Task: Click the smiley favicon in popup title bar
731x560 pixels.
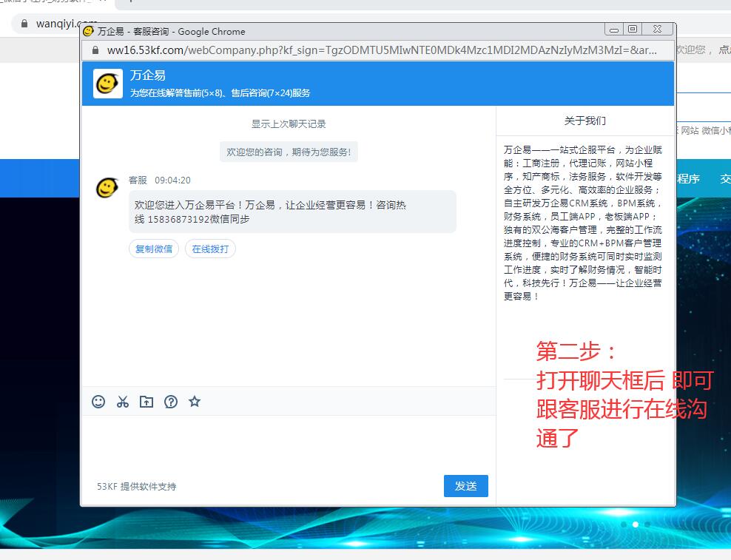Action: tap(88, 31)
